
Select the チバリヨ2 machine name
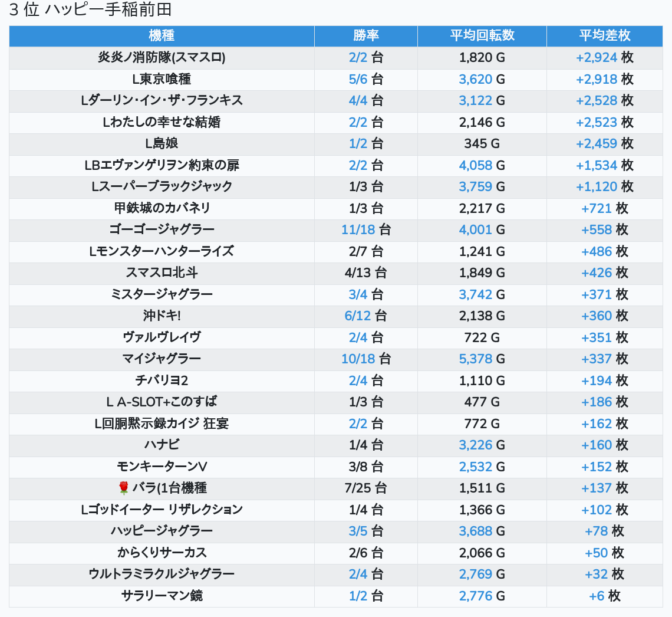pyautogui.click(x=162, y=380)
